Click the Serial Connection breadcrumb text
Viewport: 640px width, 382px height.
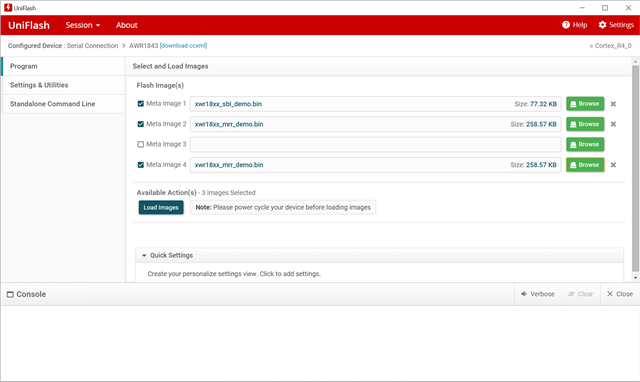(x=92, y=46)
